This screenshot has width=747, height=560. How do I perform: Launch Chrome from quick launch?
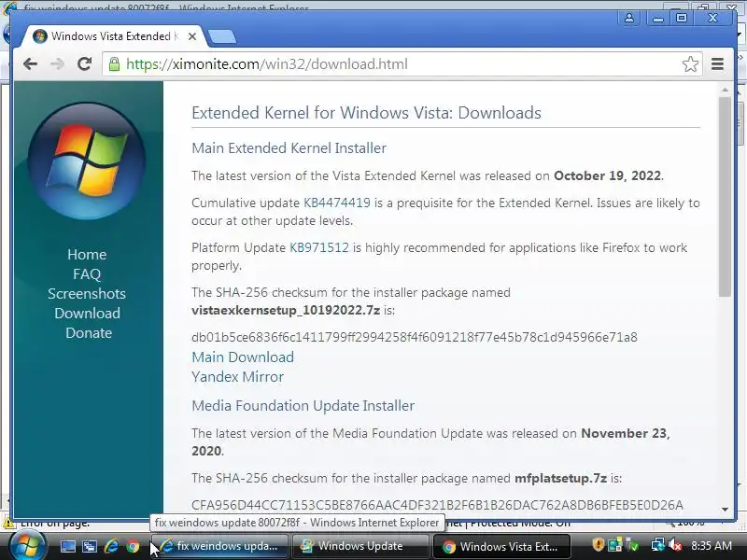(133, 546)
